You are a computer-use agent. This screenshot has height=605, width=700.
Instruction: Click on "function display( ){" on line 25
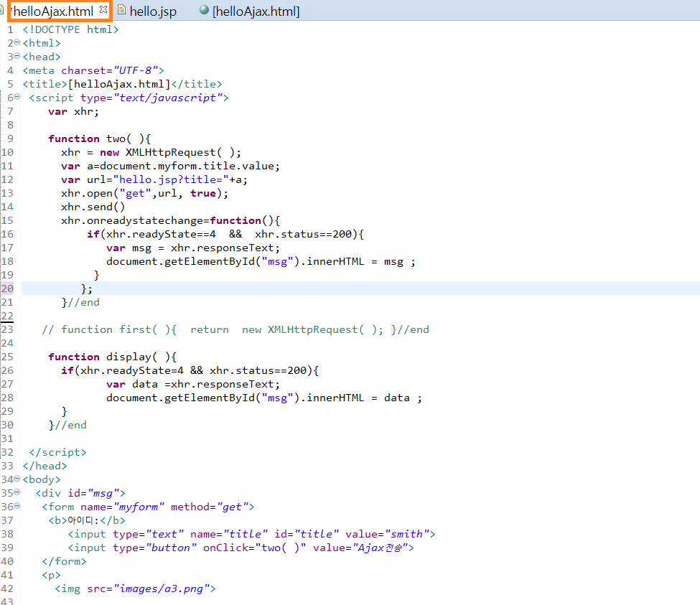point(113,357)
